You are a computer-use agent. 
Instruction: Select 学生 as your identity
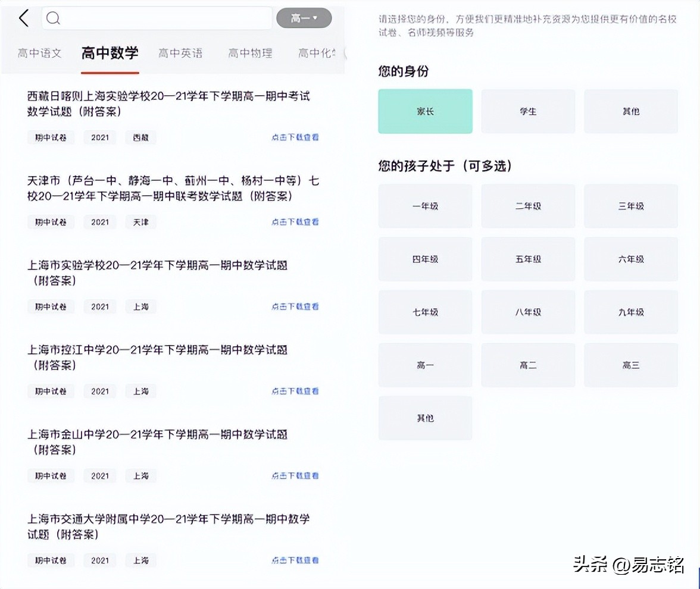click(528, 111)
